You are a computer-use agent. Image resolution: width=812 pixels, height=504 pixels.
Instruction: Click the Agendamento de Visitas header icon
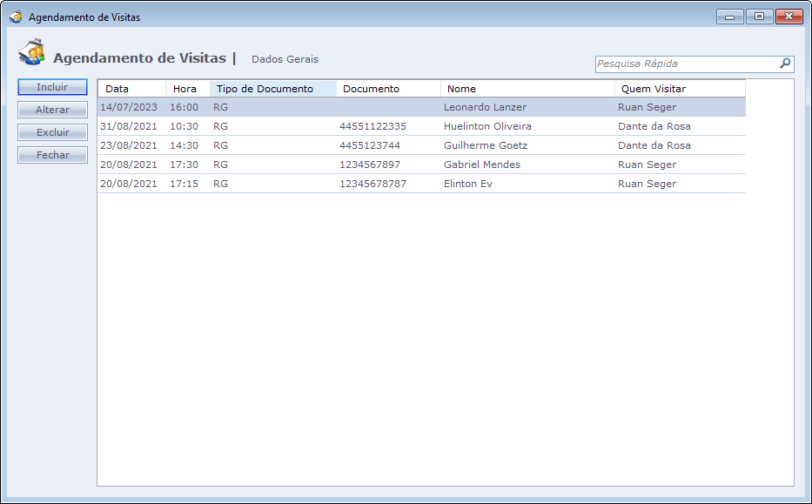click(x=32, y=53)
